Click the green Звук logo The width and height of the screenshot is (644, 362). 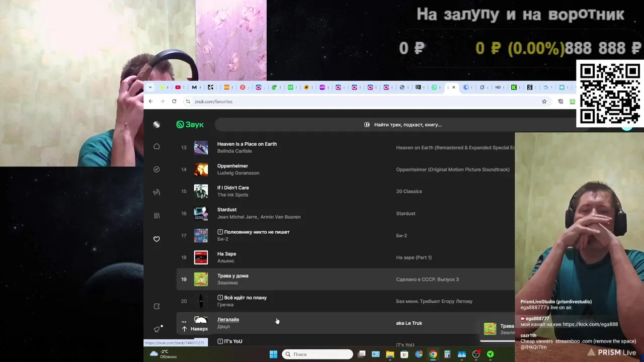[190, 125]
